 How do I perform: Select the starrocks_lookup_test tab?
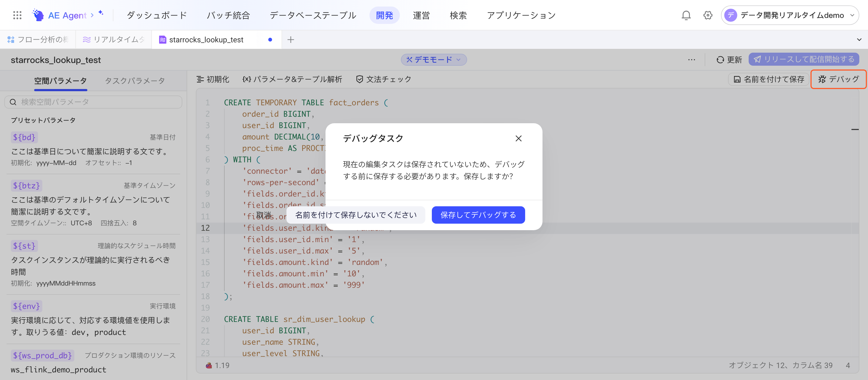click(217, 40)
